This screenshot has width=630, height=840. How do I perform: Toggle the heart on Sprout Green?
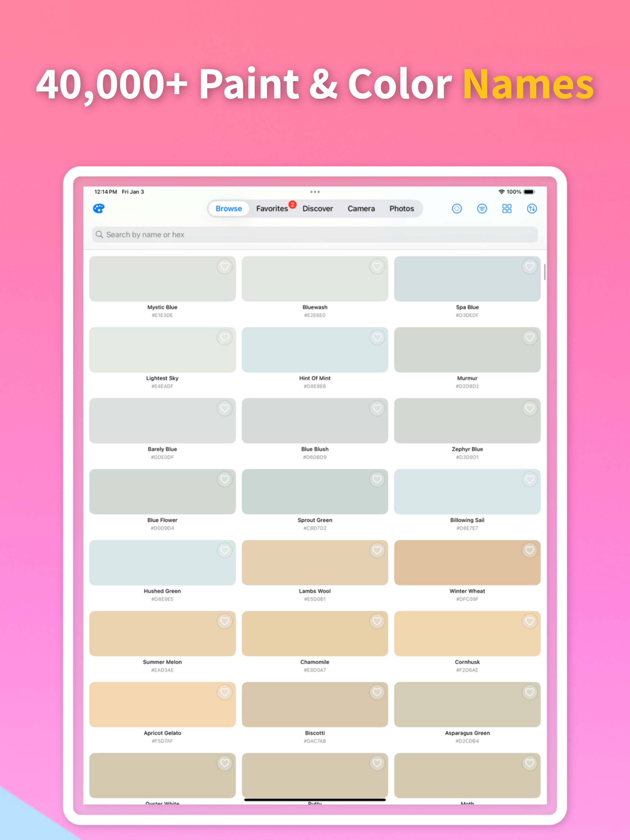pos(377,479)
